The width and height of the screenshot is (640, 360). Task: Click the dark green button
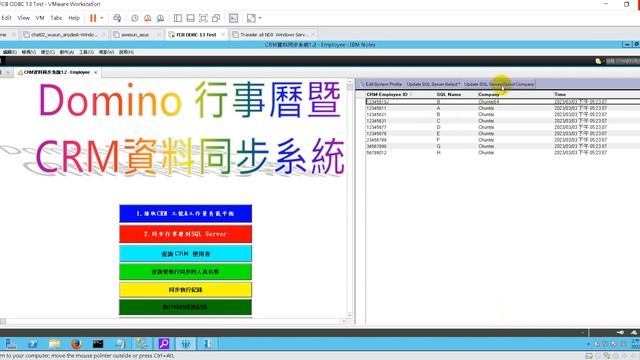point(185,307)
